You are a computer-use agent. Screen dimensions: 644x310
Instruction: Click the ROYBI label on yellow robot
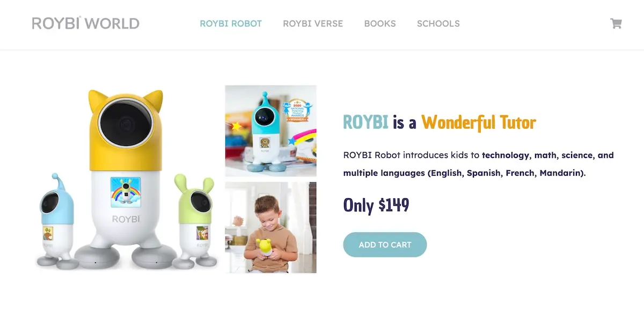click(125, 219)
